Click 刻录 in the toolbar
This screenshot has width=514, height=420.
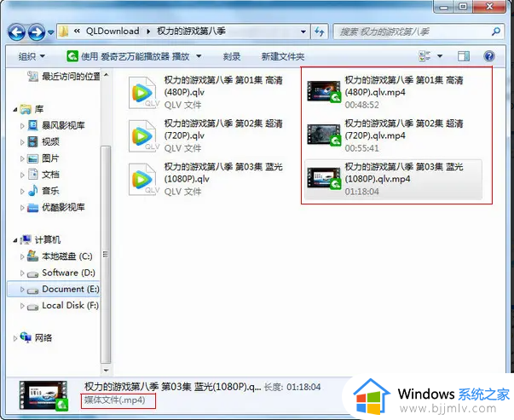point(232,57)
